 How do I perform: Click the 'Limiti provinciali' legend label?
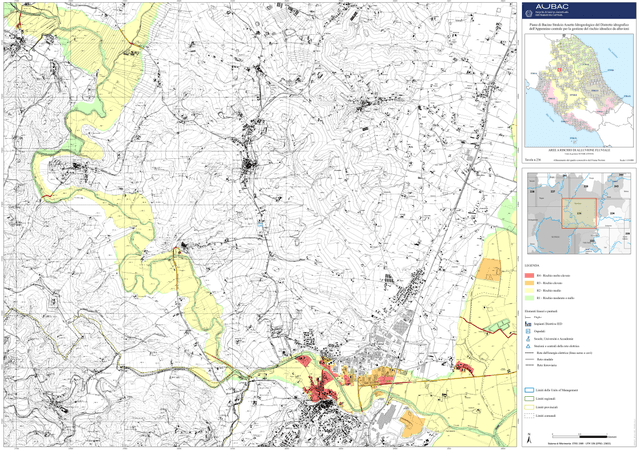547,407
